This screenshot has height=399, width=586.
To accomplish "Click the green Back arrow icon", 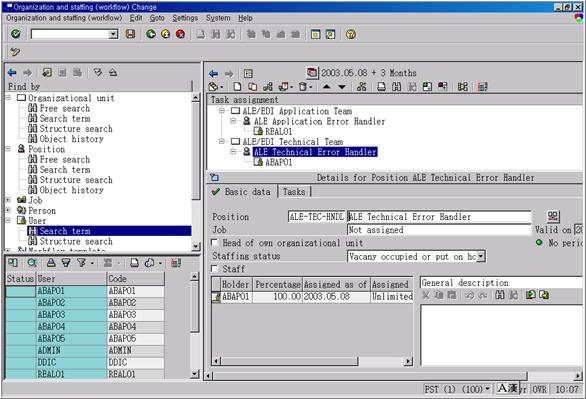I will [x=151, y=34].
